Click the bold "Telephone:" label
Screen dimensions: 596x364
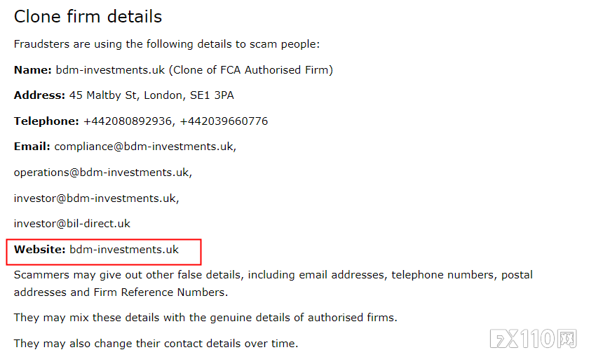pyautogui.click(x=46, y=121)
